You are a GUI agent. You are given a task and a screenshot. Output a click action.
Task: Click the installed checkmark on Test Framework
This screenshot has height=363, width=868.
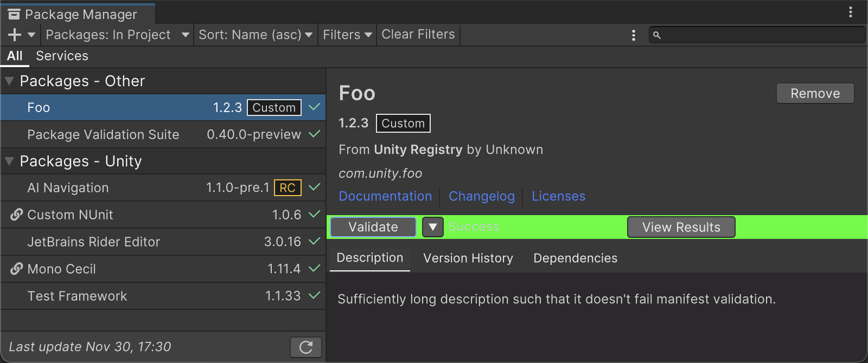tap(314, 296)
